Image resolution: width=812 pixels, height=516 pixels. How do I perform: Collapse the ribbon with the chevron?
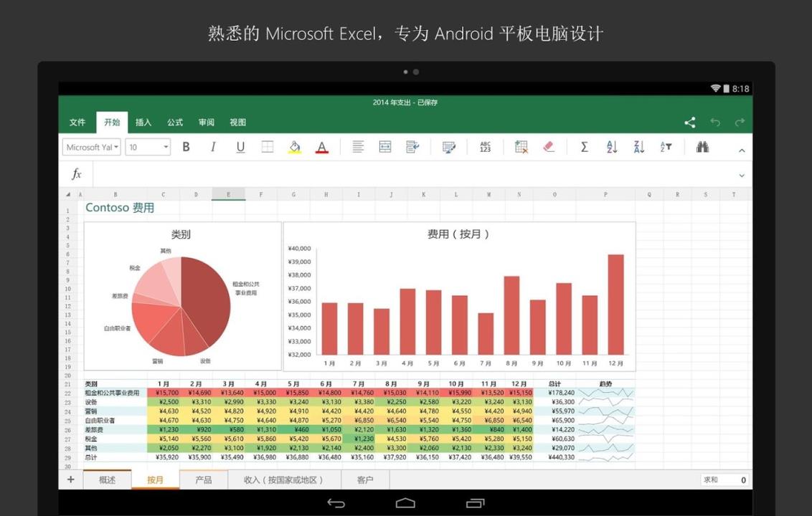[x=742, y=150]
